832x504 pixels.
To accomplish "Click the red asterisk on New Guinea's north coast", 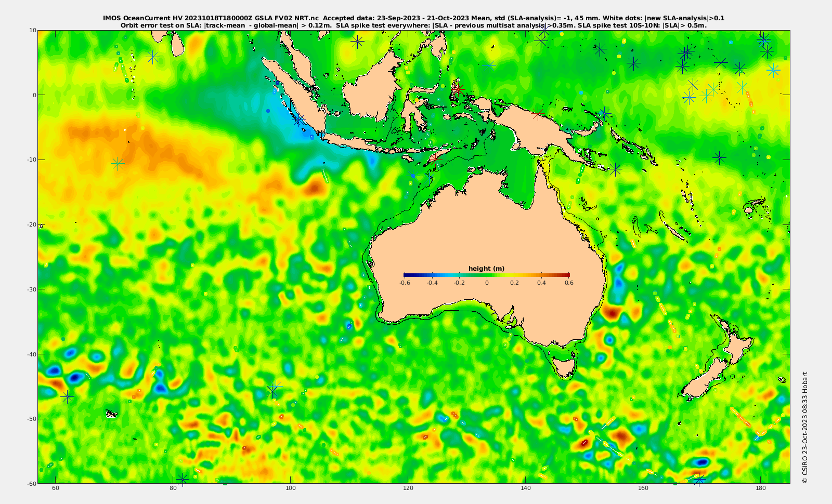I will coord(538,113).
